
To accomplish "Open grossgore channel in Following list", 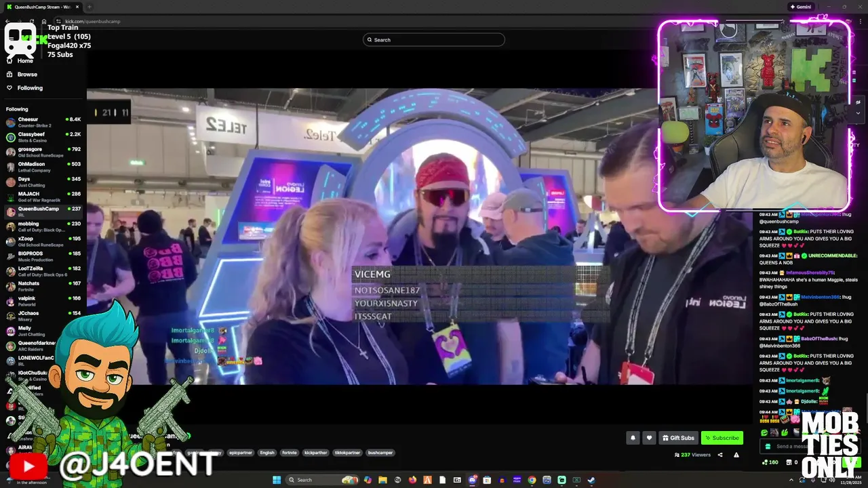I will (x=43, y=152).
